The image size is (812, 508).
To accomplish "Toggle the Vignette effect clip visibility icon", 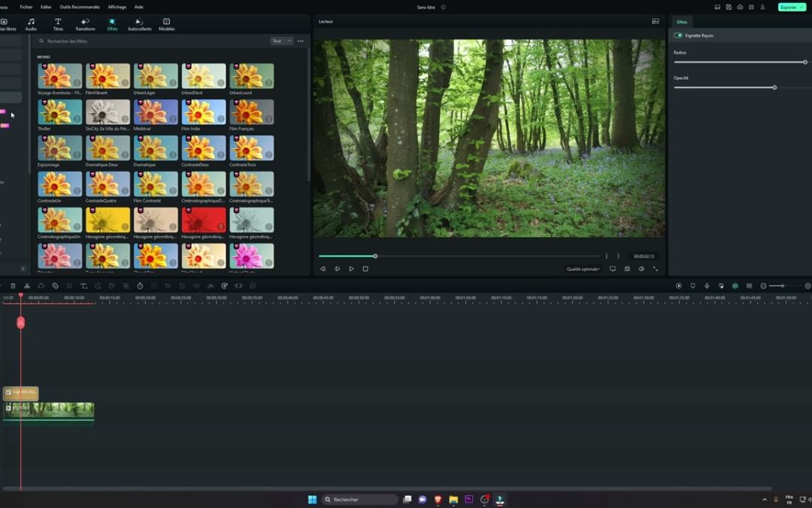I will 8,392.
